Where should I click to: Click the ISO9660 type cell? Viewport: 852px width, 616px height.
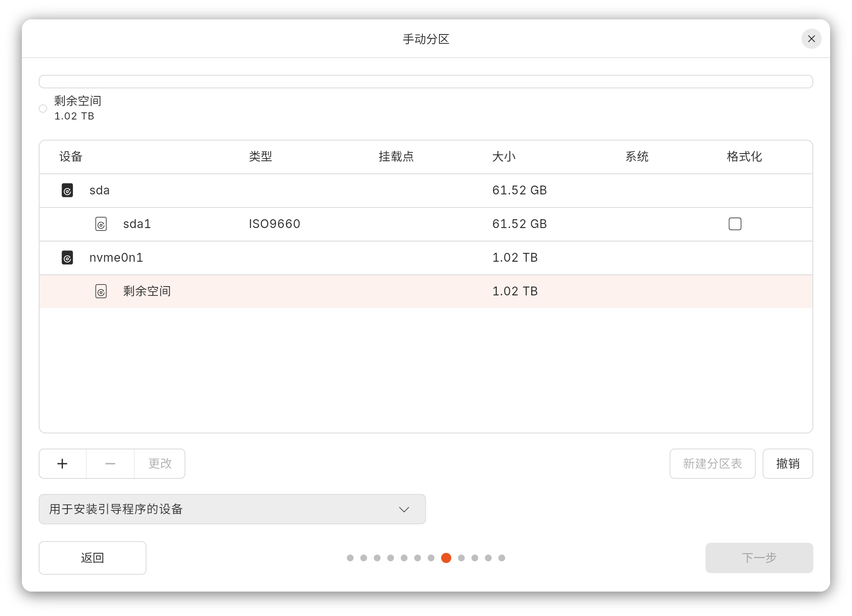click(x=274, y=224)
